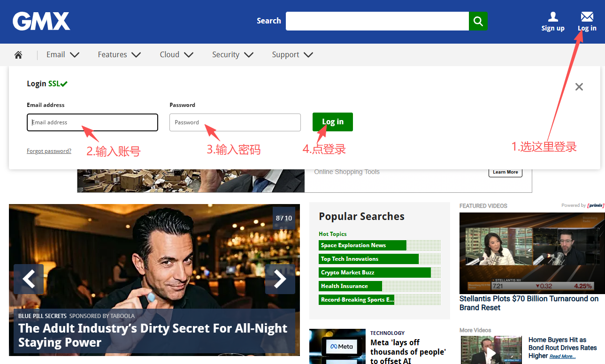The image size is (605, 364).
Task: Focus the header Search input box
Action: 377,21
